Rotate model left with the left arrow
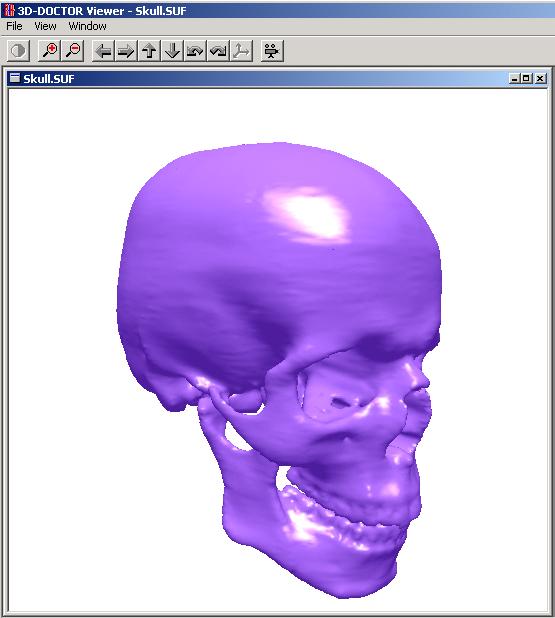 tap(103, 51)
